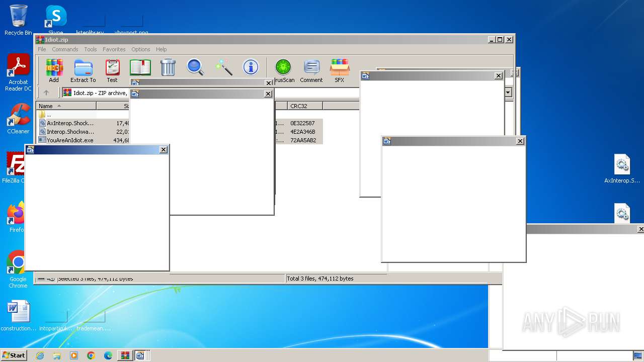Sort files by Name column header
This screenshot has height=362, width=644.
pos(66,106)
